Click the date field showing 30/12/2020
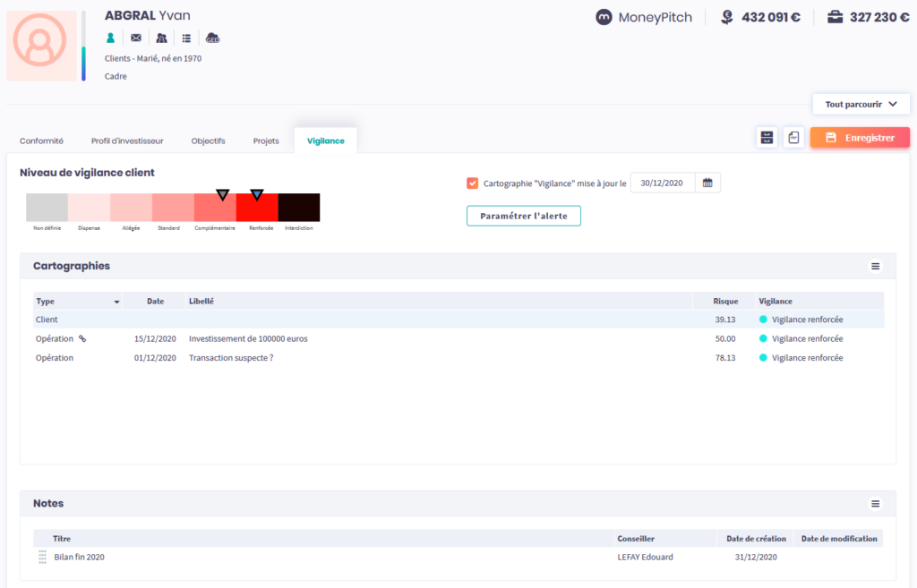Image resolution: width=917 pixels, height=588 pixels. [x=663, y=183]
